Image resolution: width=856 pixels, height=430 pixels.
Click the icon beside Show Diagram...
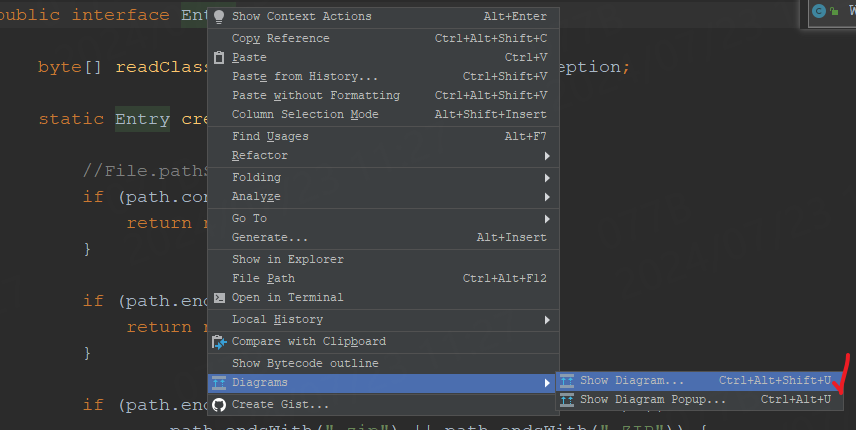click(x=567, y=381)
